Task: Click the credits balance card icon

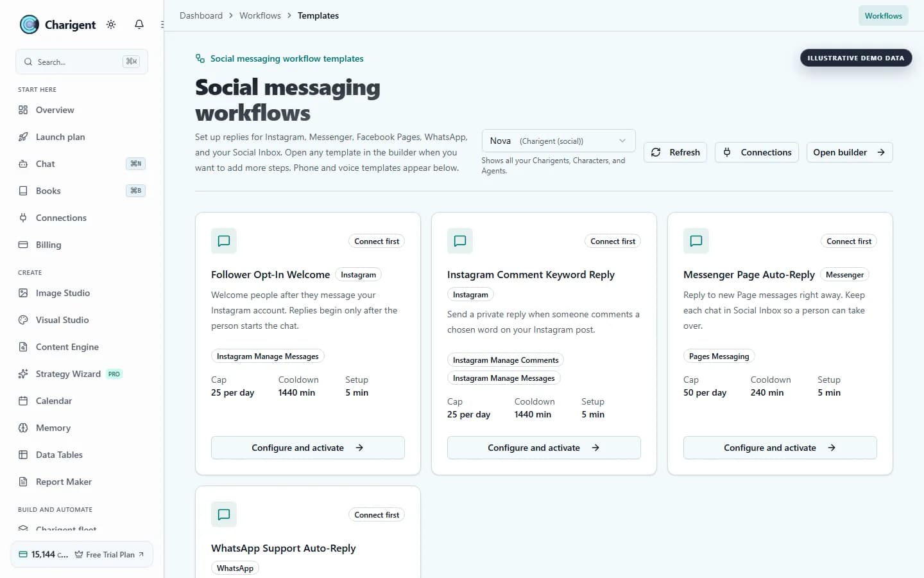Action: point(23,554)
